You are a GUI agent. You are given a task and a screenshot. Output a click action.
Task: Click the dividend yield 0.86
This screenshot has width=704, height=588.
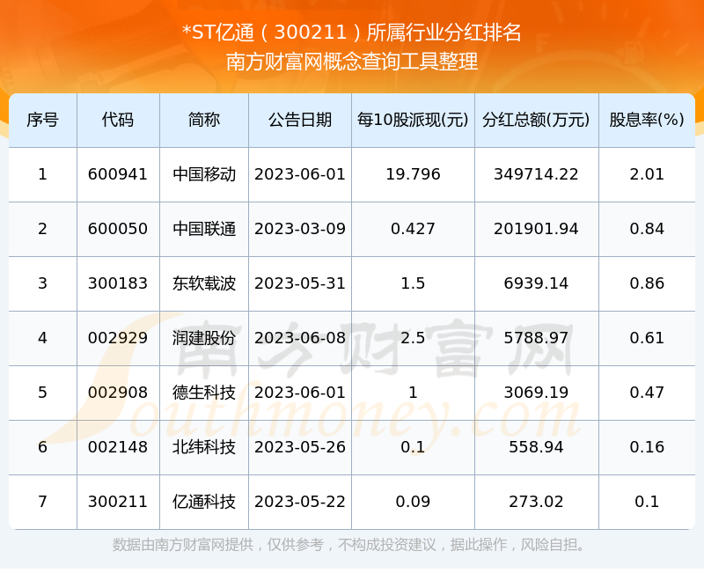tap(647, 283)
